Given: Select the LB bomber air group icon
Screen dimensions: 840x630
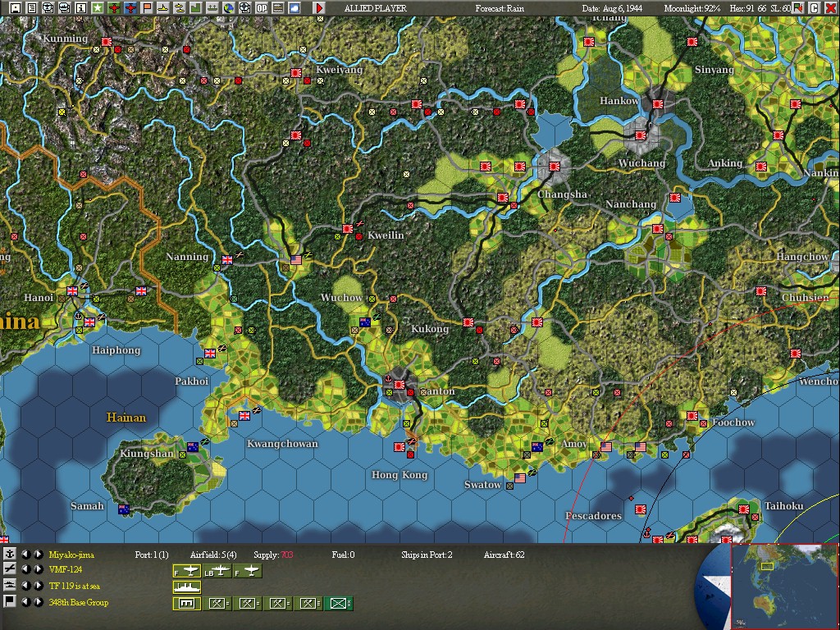Looking at the screenshot, I should tap(217, 571).
